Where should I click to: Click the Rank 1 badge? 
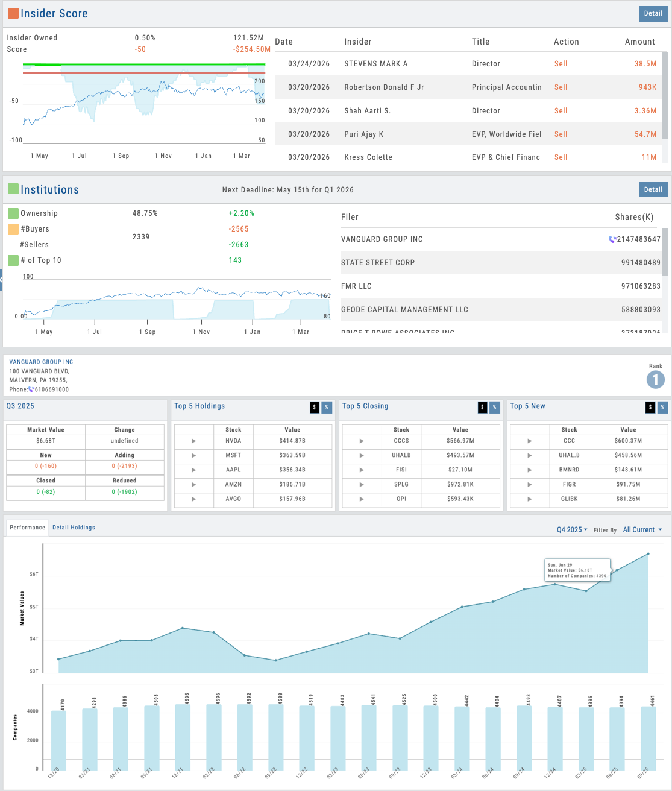(655, 380)
